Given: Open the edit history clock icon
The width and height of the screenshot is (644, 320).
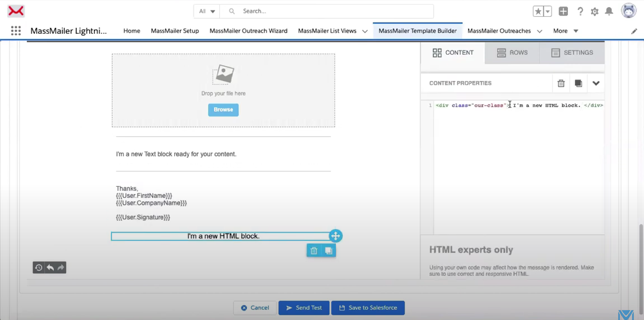Looking at the screenshot, I should (x=39, y=268).
